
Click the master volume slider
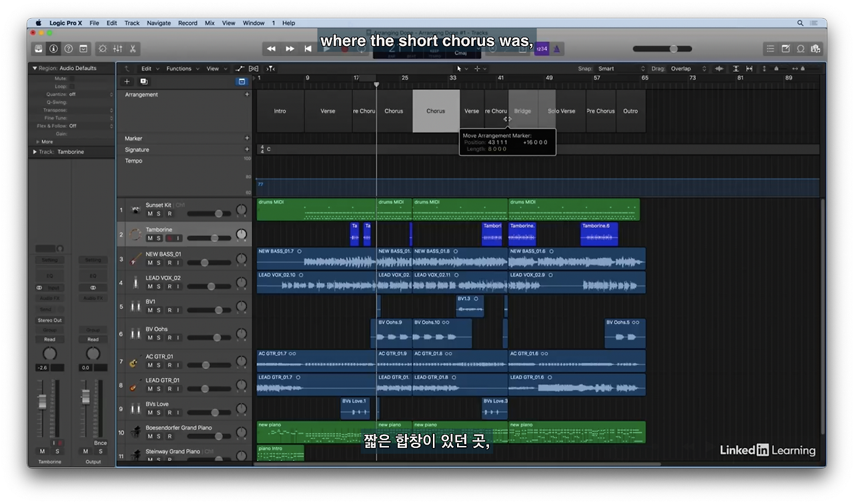[x=662, y=49]
